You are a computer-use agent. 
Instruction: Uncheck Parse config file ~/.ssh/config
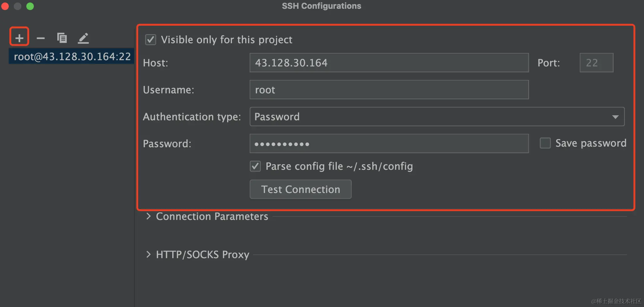tap(255, 166)
